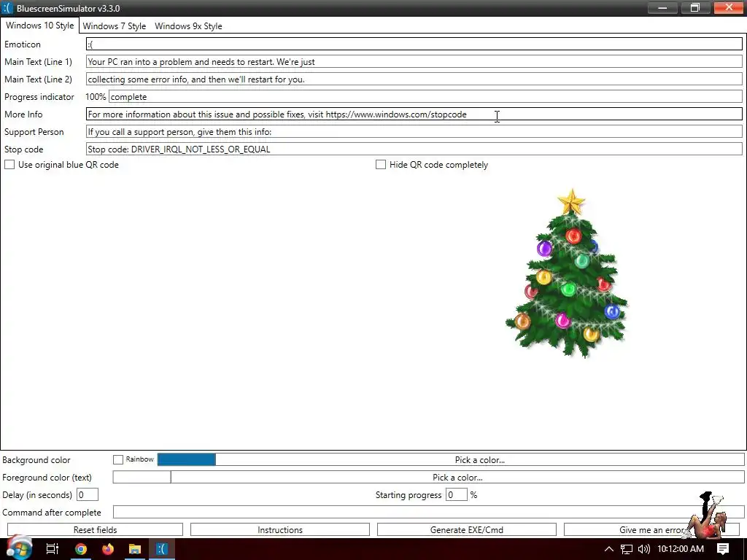Viewport: 747px width, 560px height.
Task: Minimize the BluescreenSimulator window
Action: (662, 7)
